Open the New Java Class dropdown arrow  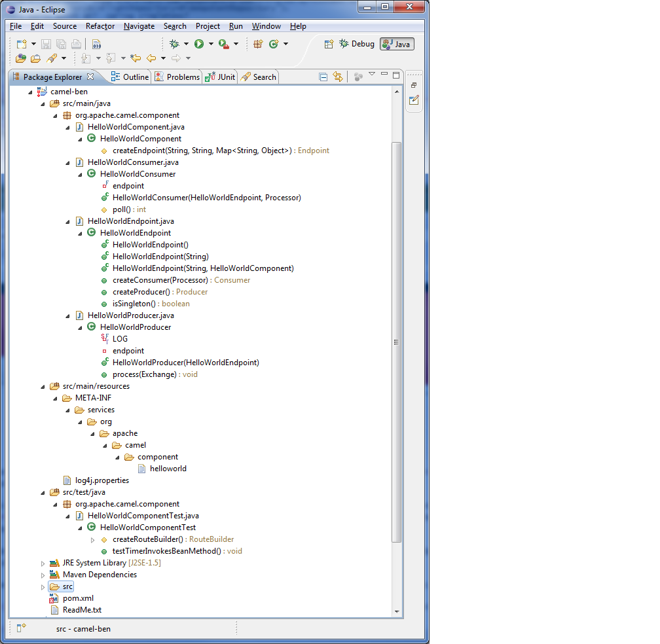click(x=285, y=44)
